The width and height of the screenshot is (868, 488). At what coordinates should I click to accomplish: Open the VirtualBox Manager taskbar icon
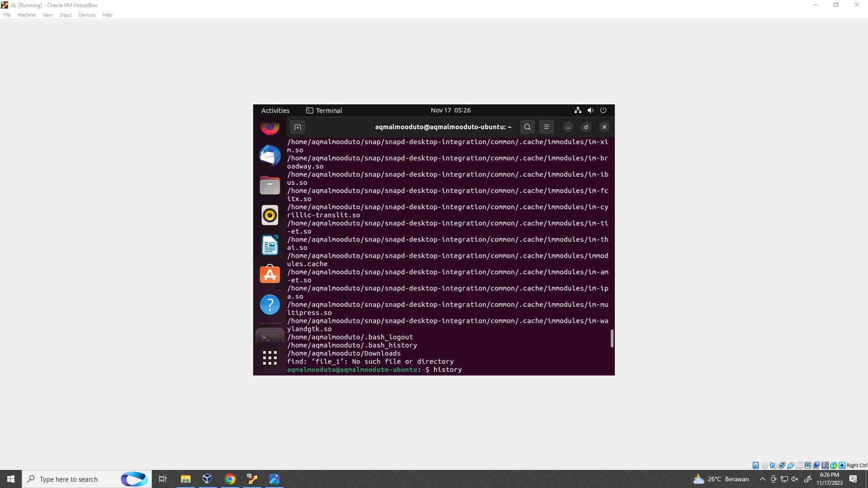208,479
